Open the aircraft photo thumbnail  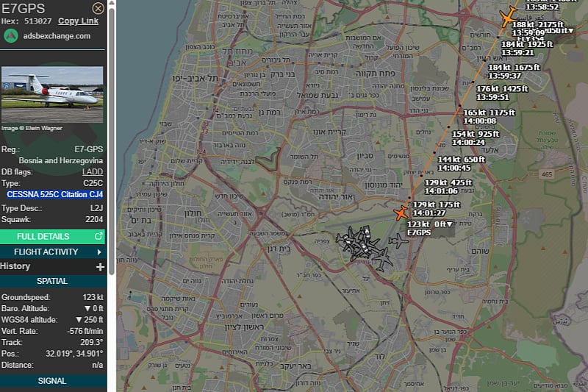(52, 94)
